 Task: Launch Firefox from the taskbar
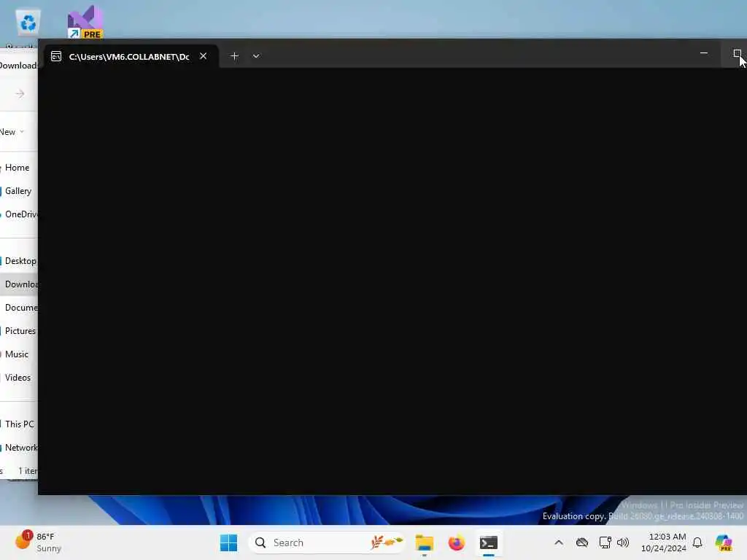[x=457, y=542]
